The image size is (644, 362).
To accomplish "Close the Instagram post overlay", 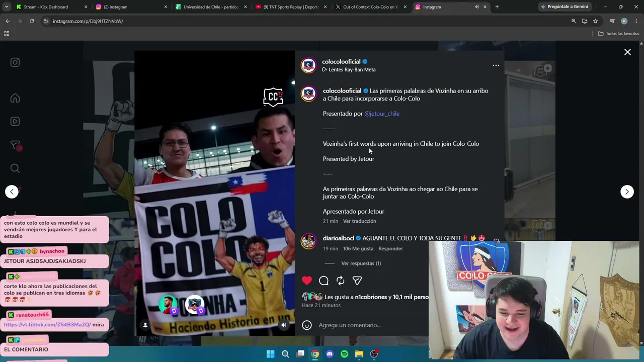I will pyautogui.click(x=627, y=52).
